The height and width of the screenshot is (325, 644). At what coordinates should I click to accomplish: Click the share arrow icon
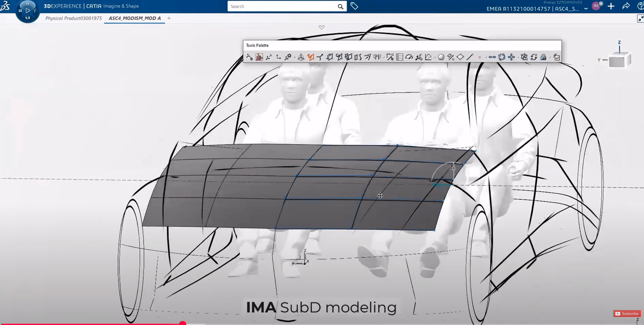tap(626, 6)
